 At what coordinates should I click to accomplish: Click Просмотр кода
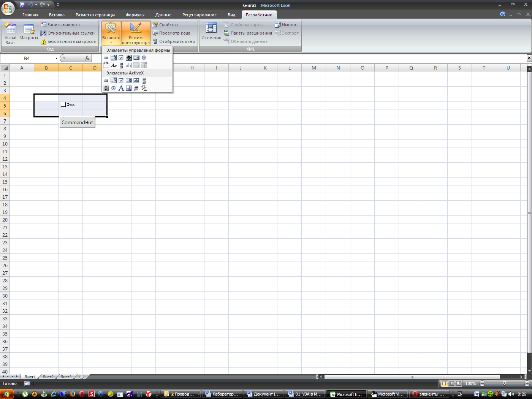[171, 33]
